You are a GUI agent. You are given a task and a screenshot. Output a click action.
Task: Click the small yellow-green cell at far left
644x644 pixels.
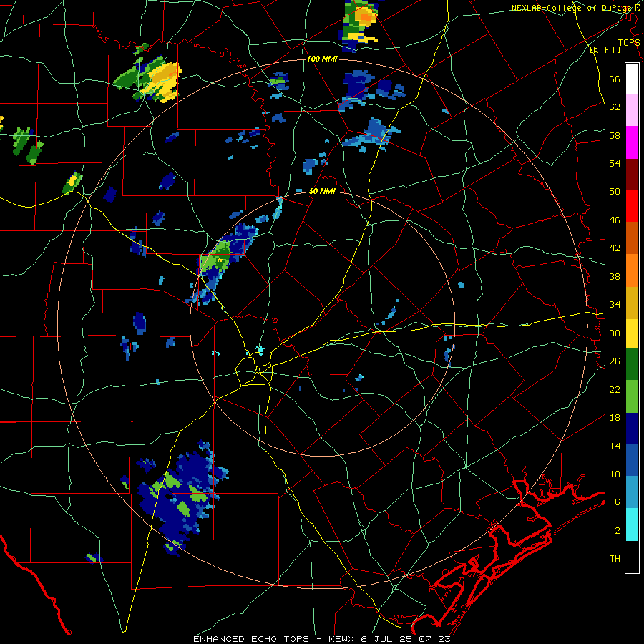point(72,182)
